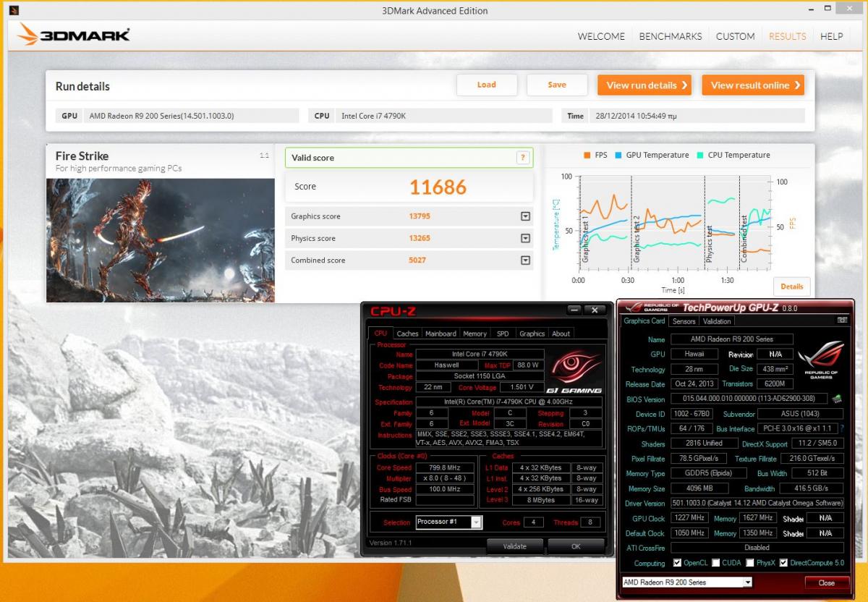Click the overall score 11686
Viewport: 868px width, 602px height.
[x=438, y=187]
